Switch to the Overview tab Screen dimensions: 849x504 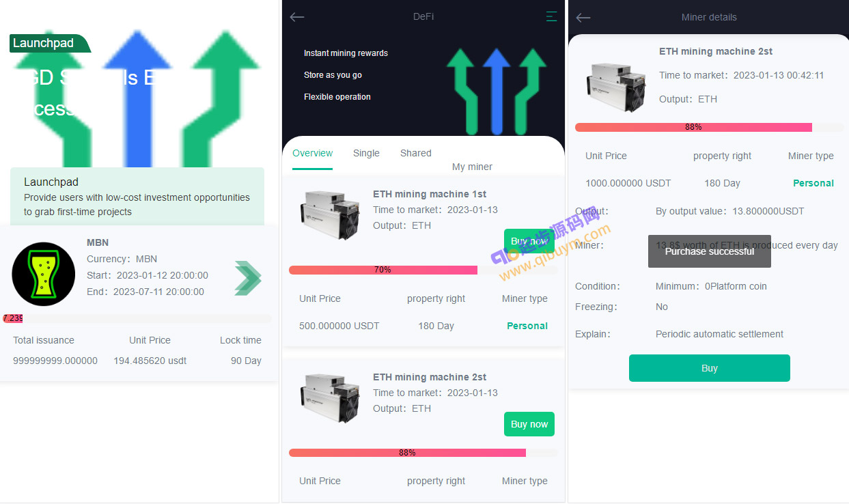(313, 154)
